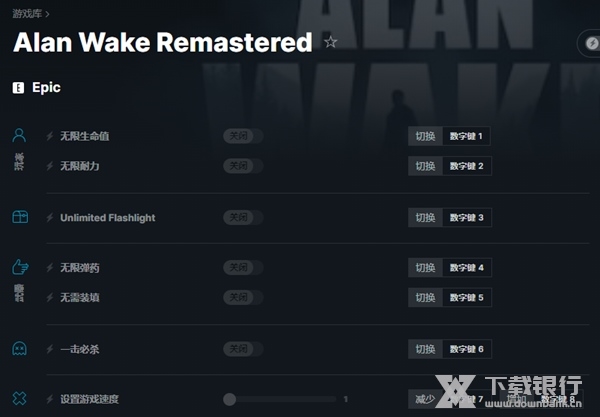Click the Epic platform logo icon

tap(18, 88)
